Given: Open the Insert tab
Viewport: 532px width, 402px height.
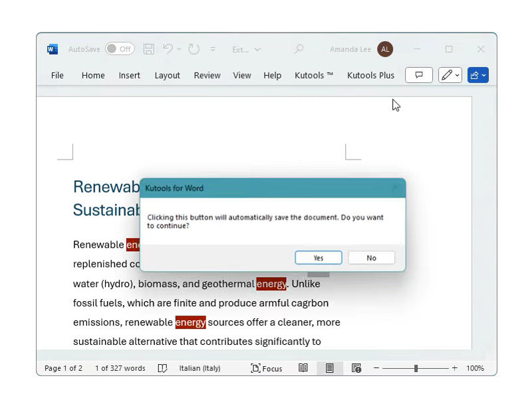Looking at the screenshot, I should (x=129, y=75).
